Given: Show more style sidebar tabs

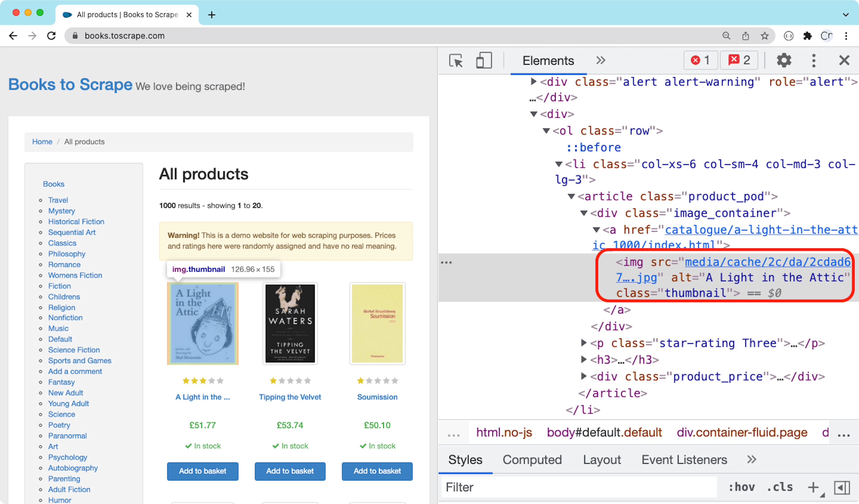Looking at the screenshot, I should [x=751, y=460].
